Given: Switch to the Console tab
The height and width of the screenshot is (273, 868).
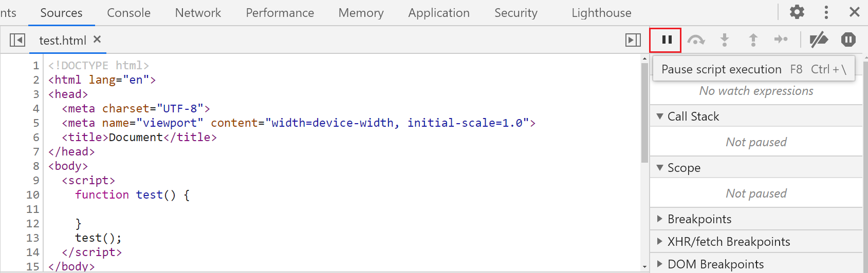Looking at the screenshot, I should point(128,13).
